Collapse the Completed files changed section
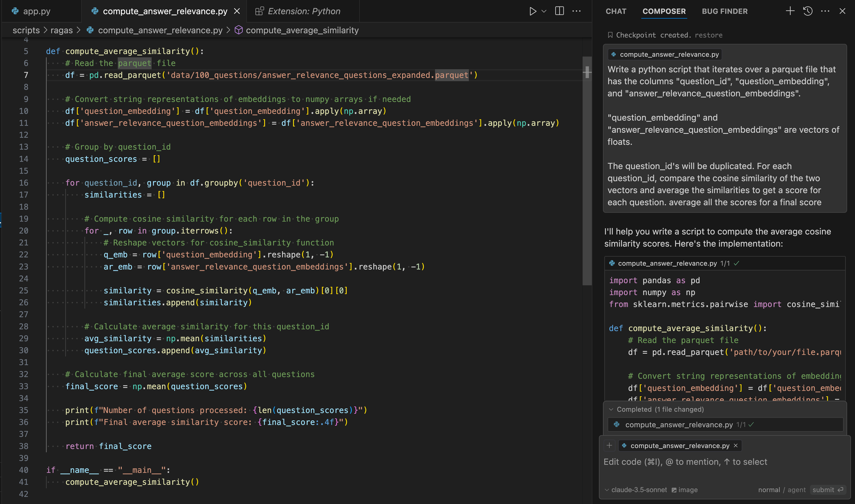 click(611, 410)
